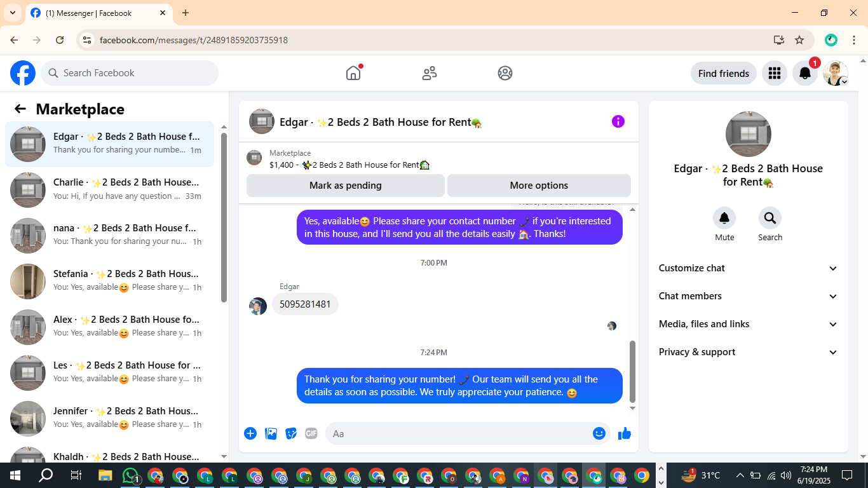
Task: Click the 31°C weather widget
Action: click(x=701, y=475)
